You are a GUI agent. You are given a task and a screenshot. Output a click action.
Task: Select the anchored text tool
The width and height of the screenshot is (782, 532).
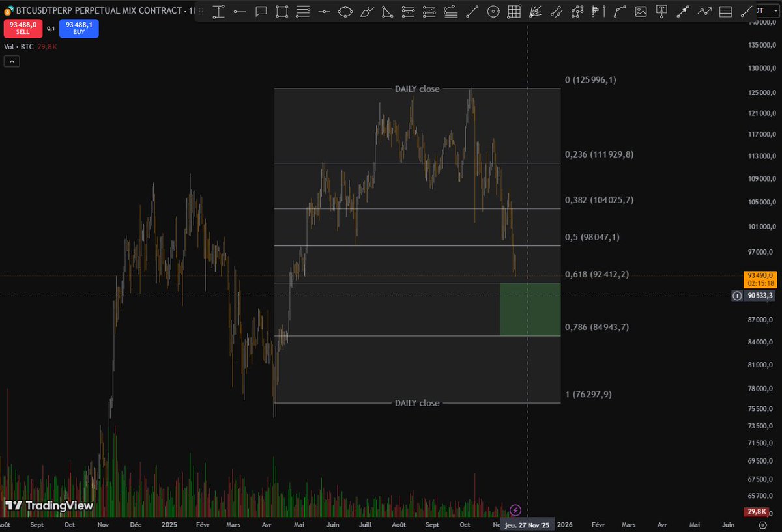661,10
